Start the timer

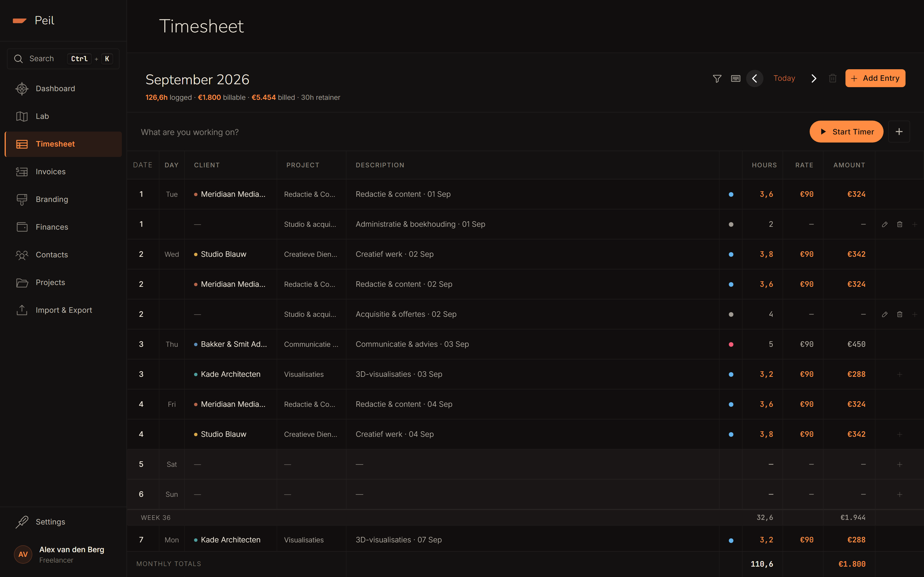click(x=846, y=132)
